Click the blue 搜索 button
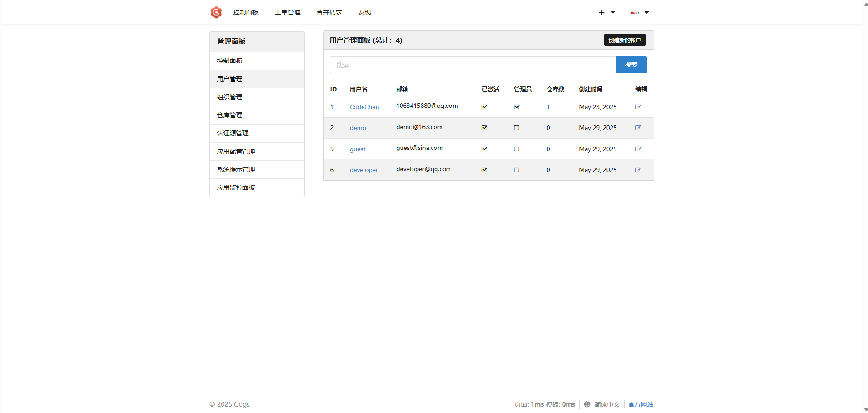868x413 pixels. pyautogui.click(x=631, y=65)
